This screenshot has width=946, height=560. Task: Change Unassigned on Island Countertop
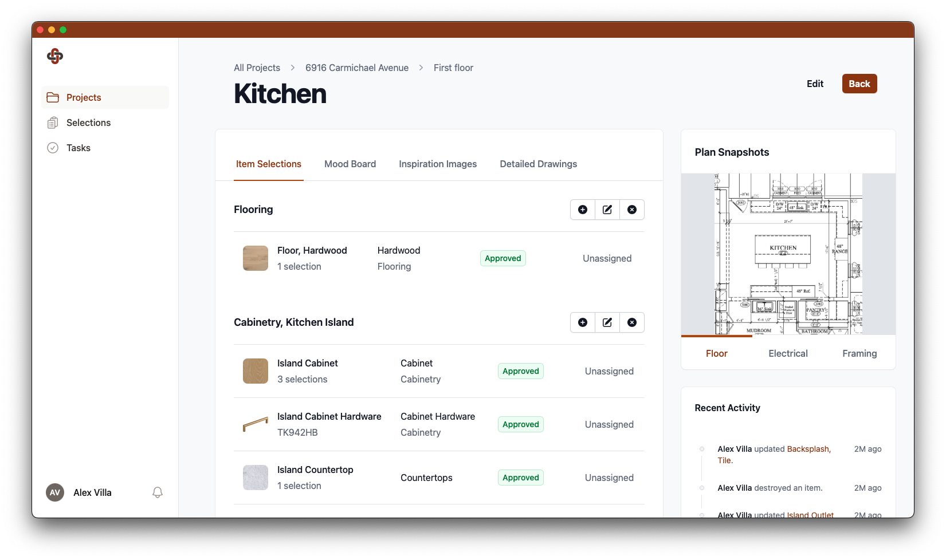pyautogui.click(x=609, y=478)
